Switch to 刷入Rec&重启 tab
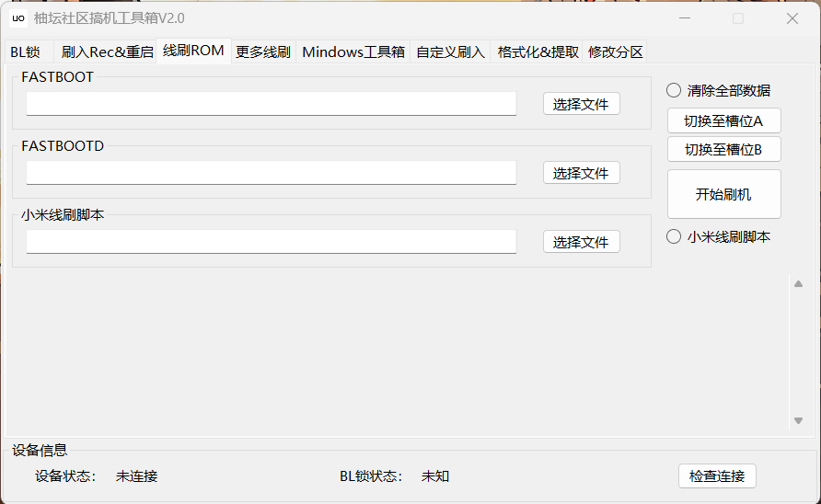This screenshot has width=821, height=504. click(x=107, y=52)
